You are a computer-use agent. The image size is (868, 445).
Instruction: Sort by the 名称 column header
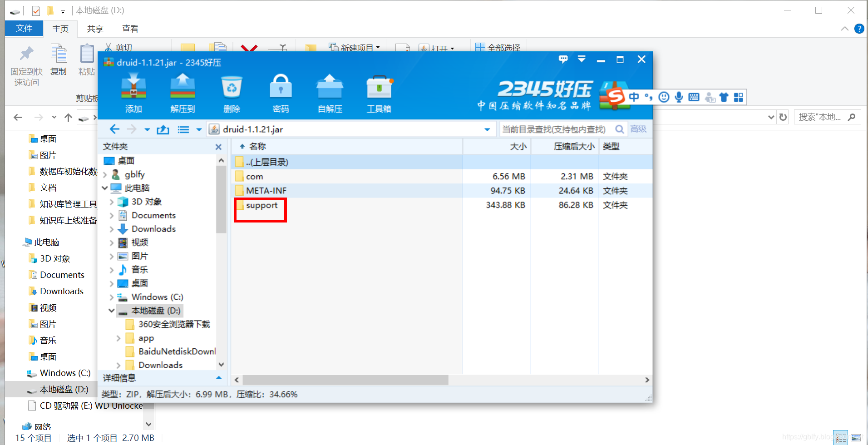point(347,146)
